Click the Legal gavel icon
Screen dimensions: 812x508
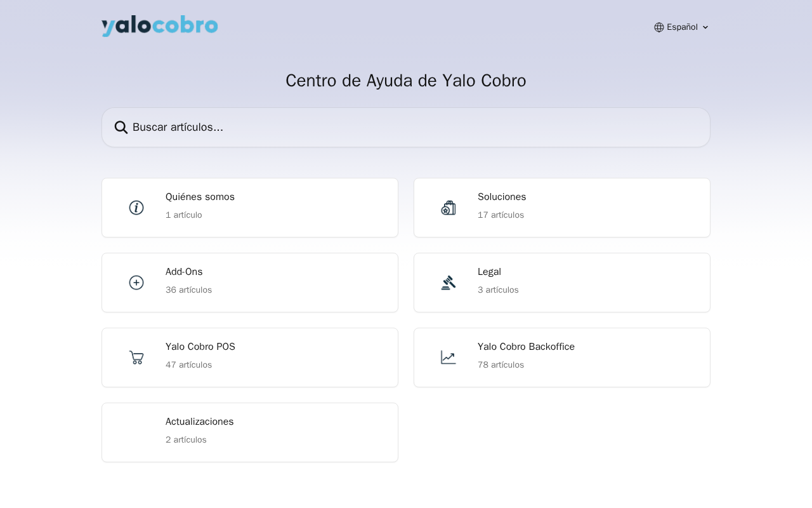(449, 283)
